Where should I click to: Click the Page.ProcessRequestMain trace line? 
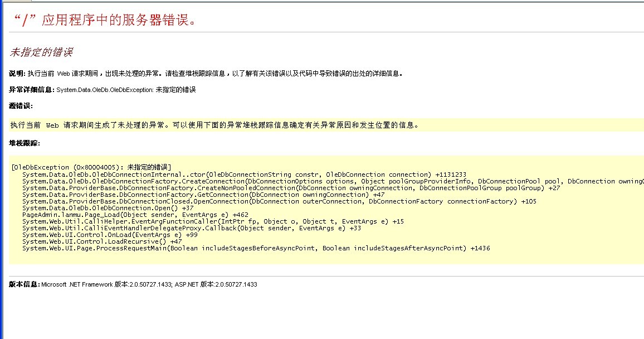[x=256, y=248]
